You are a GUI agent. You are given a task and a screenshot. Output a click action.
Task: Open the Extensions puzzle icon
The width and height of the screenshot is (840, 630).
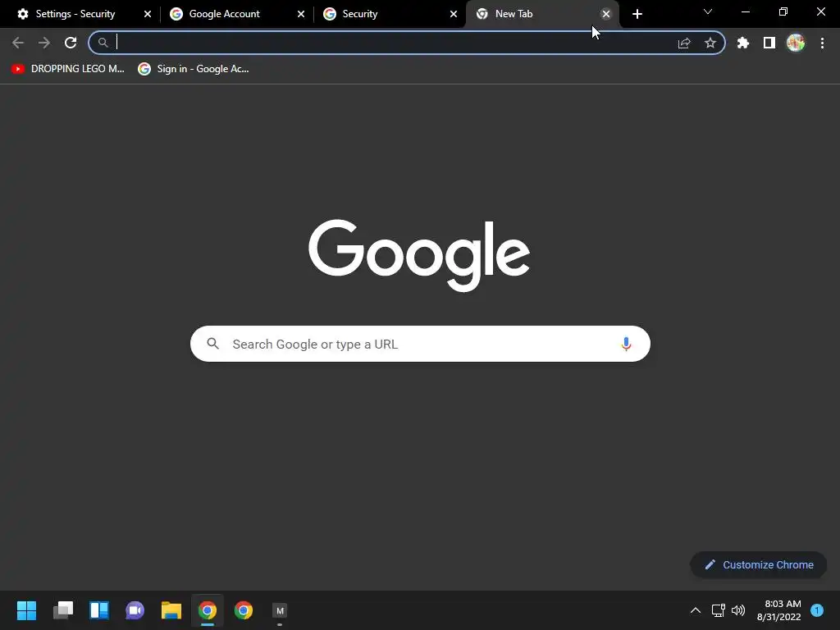(743, 43)
